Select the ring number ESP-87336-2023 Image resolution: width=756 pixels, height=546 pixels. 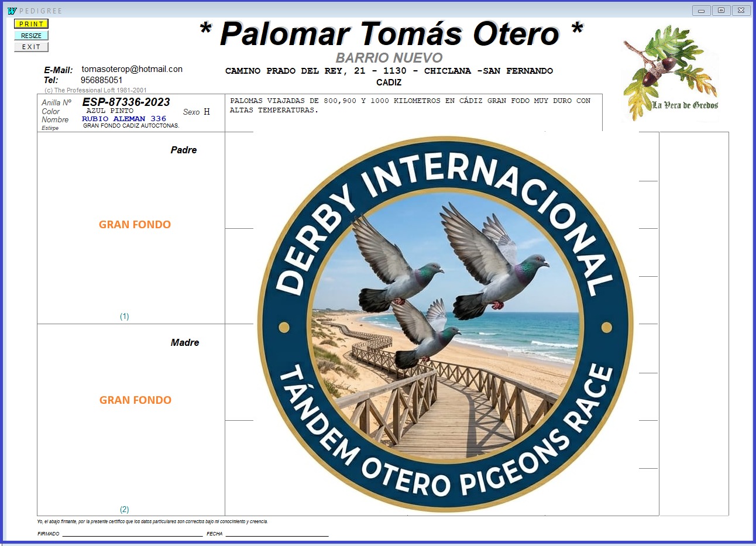[x=126, y=102]
